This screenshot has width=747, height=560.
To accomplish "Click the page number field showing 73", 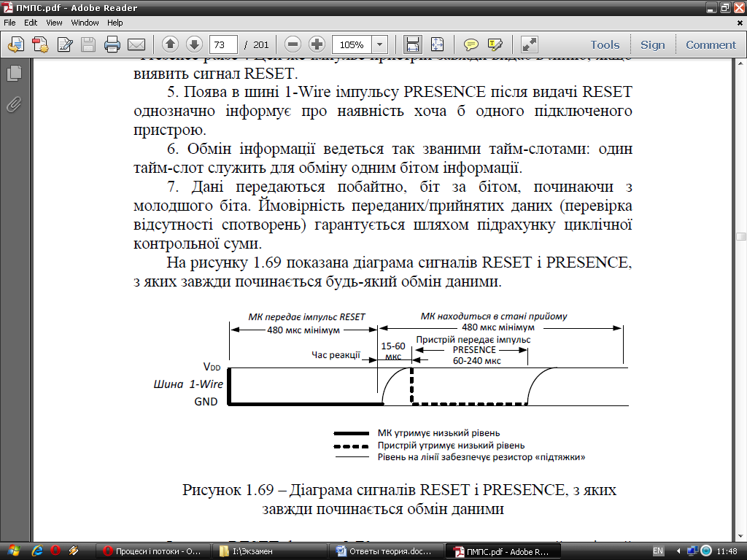I will 223,44.
